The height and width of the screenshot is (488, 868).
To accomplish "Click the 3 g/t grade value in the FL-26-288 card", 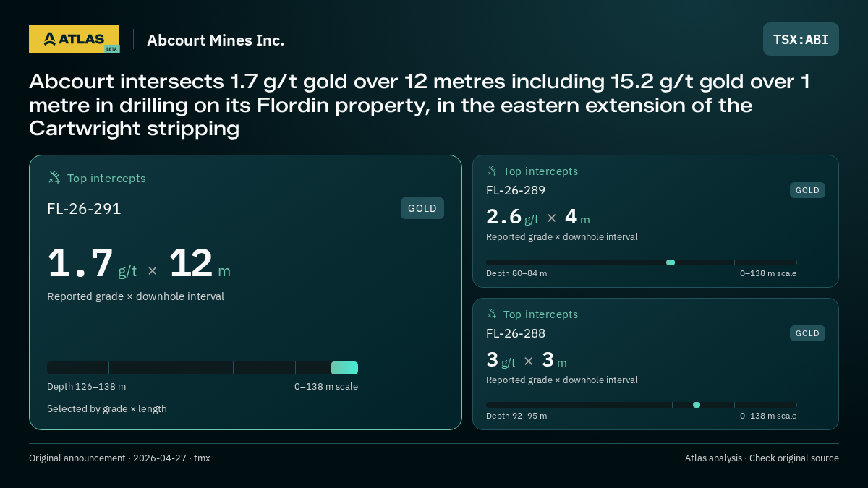I will (x=501, y=360).
